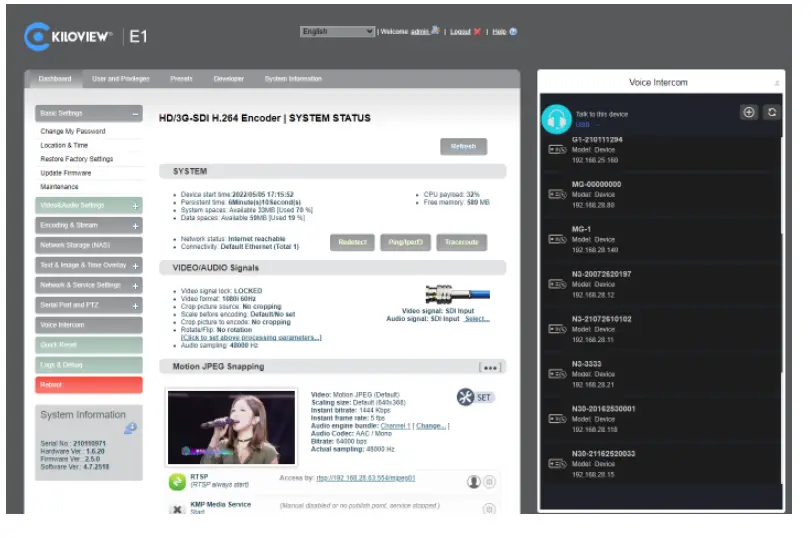Click device icon beside N30-21162520033
The image size is (811, 538).
tap(557, 464)
